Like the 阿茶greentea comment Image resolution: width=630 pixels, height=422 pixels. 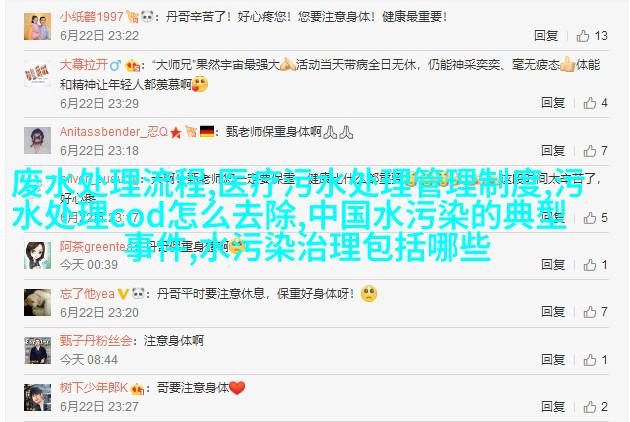coord(590,265)
